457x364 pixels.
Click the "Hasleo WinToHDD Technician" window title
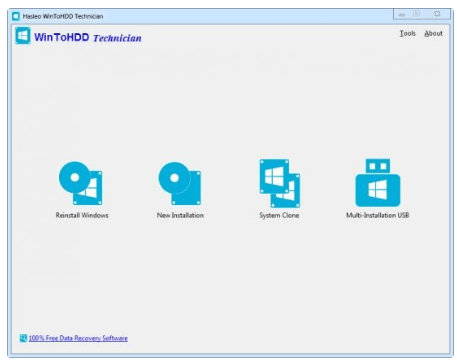[x=63, y=16]
